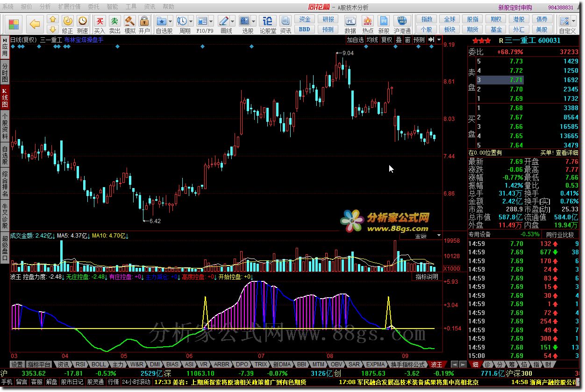Click the 港股 Hong Kong stocks button
585x392 pixels.
pos(519,19)
